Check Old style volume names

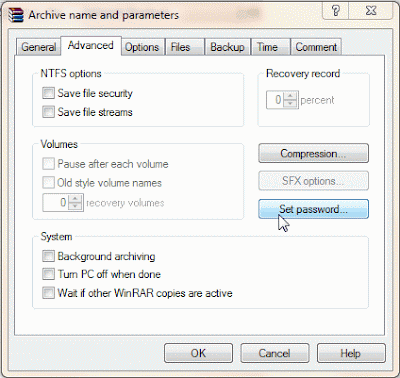pyautogui.click(x=48, y=182)
